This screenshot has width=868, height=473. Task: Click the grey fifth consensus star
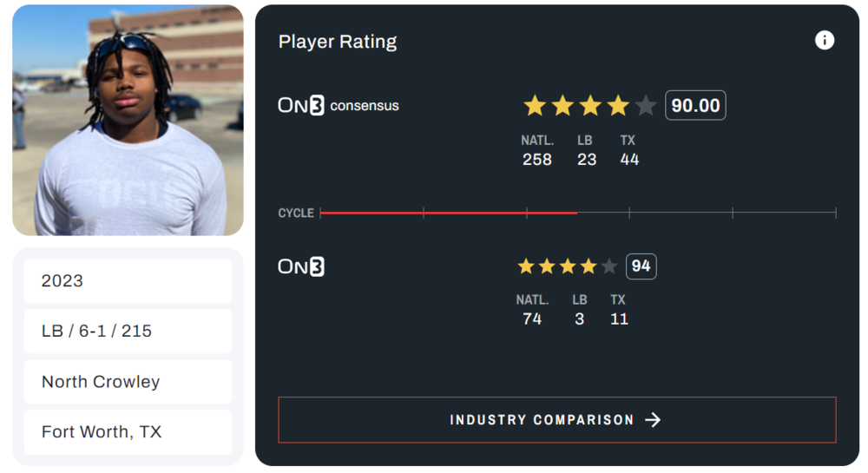[646, 106]
